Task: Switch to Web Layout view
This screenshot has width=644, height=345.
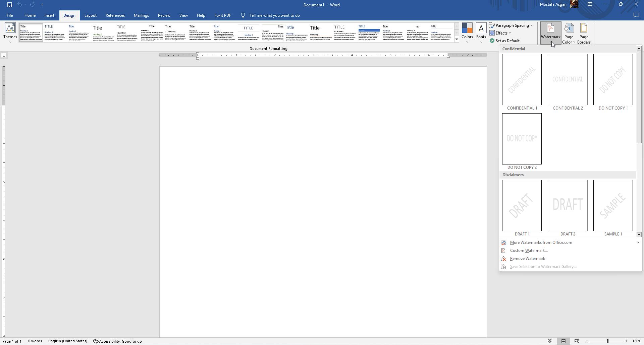Action: tap(577, 341)
